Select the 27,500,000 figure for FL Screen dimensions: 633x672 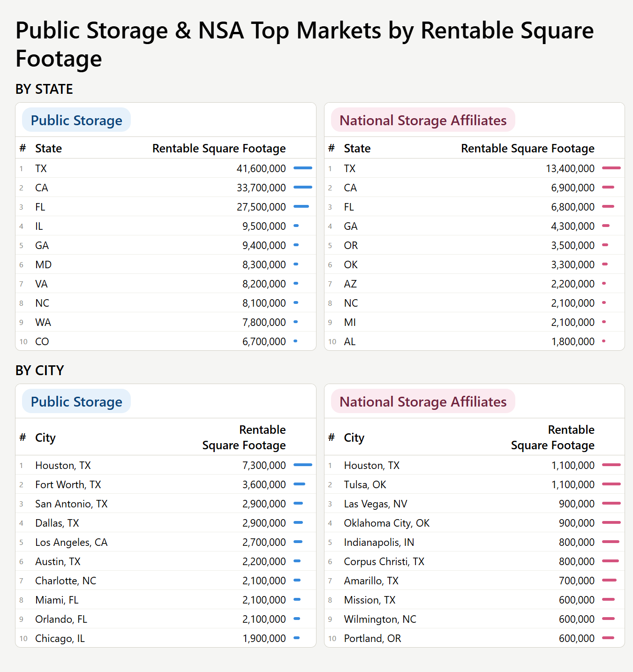tap(261, 207)
